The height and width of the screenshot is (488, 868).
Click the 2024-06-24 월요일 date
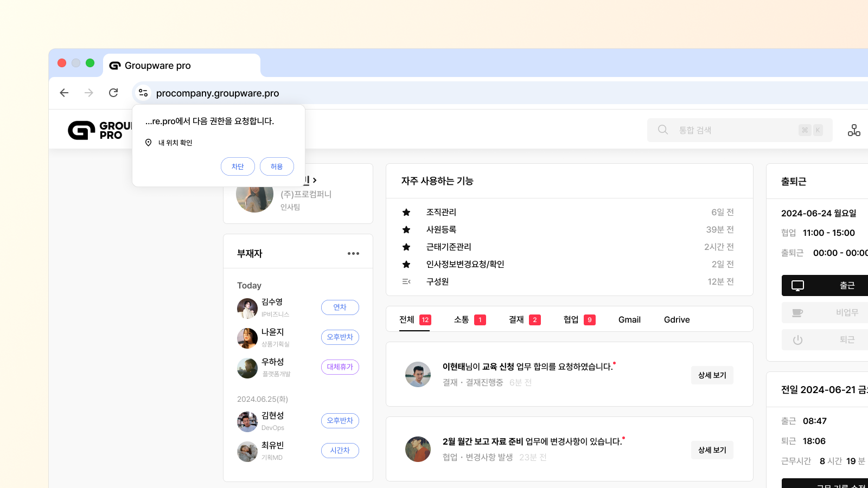click(819, 213)
